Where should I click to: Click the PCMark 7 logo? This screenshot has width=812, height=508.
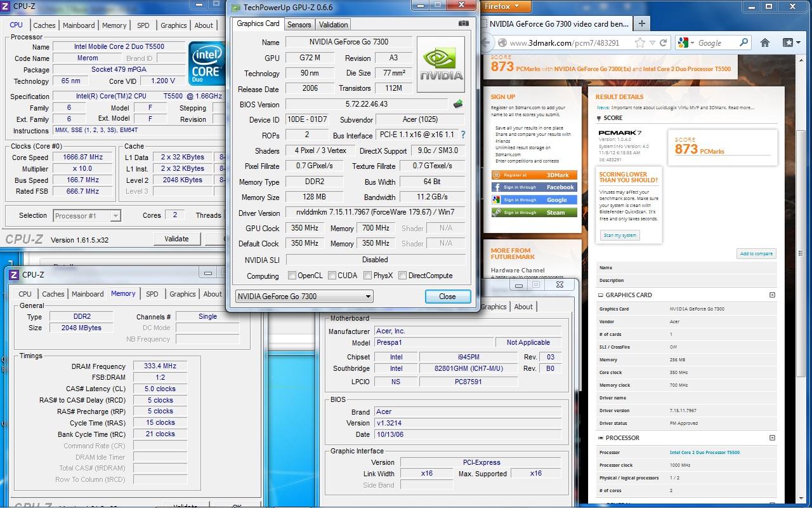pyautogui.click(x=620, y=133)
